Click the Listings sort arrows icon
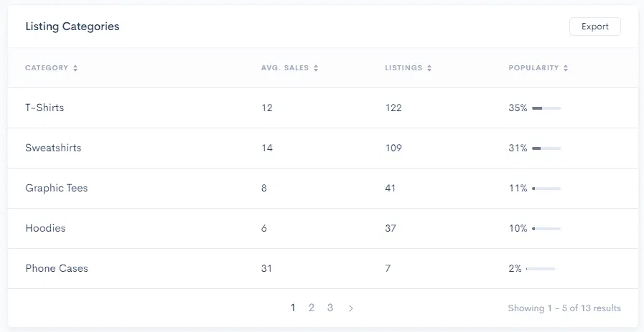The image size is (644, 332). (x=429, y=68)
